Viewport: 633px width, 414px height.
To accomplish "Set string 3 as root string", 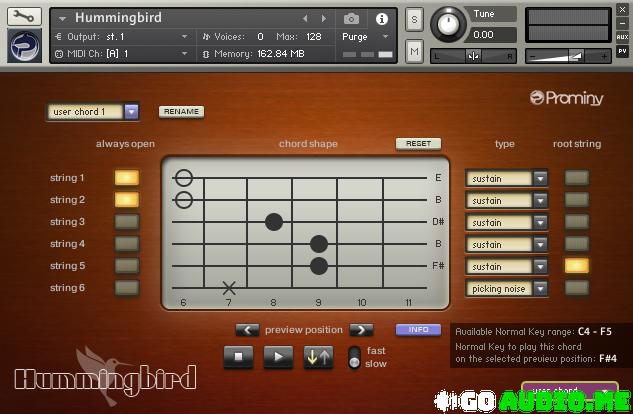I will point(576,222).
